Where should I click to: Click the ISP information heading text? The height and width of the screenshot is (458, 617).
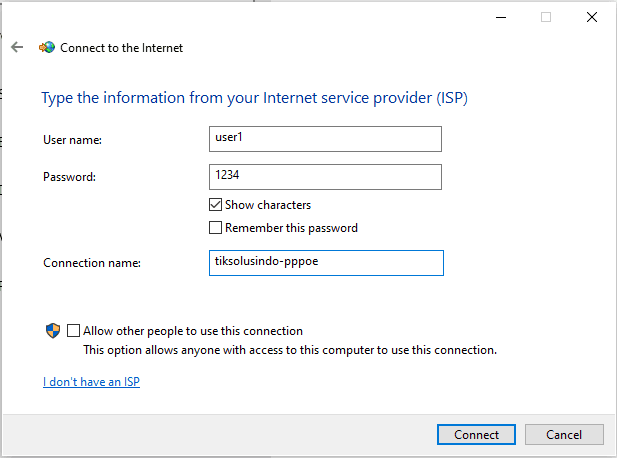(x=254, y=98)
